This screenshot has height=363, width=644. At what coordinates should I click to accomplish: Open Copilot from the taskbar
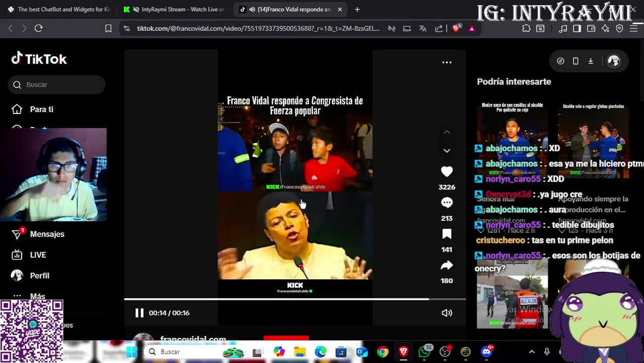(279, 352)
